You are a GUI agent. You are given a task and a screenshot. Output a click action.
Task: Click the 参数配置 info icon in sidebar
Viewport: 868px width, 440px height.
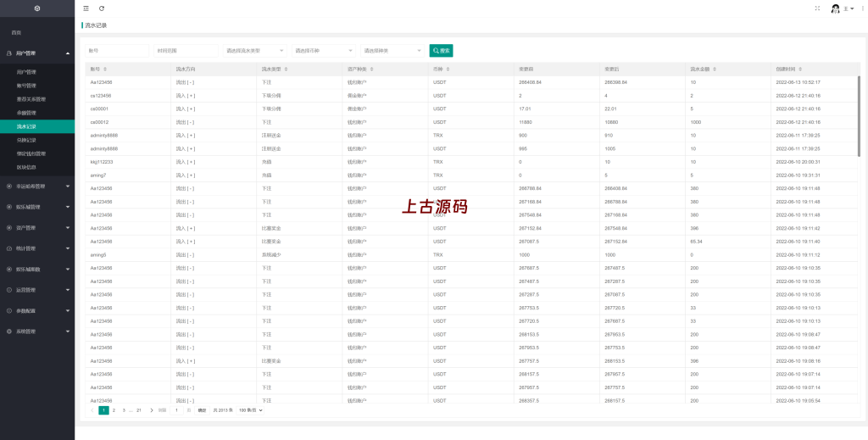(8, 310)
